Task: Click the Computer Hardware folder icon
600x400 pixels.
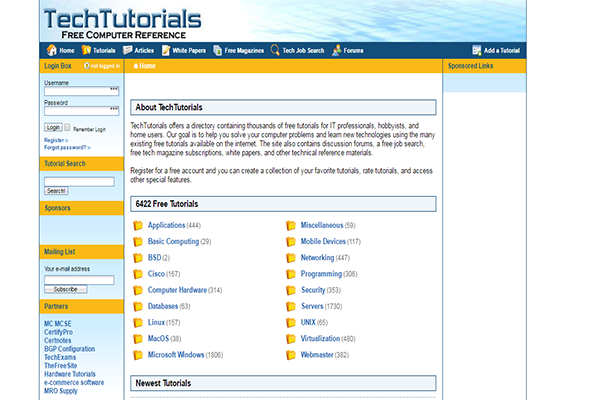Action: pos(138,290)
